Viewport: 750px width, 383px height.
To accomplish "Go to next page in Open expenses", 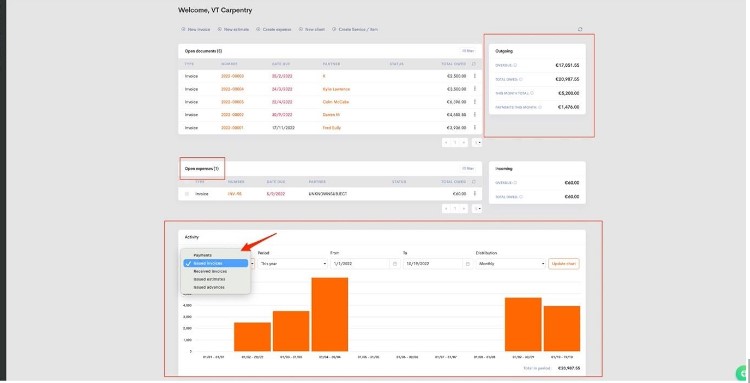I will [x=464, y=209].
